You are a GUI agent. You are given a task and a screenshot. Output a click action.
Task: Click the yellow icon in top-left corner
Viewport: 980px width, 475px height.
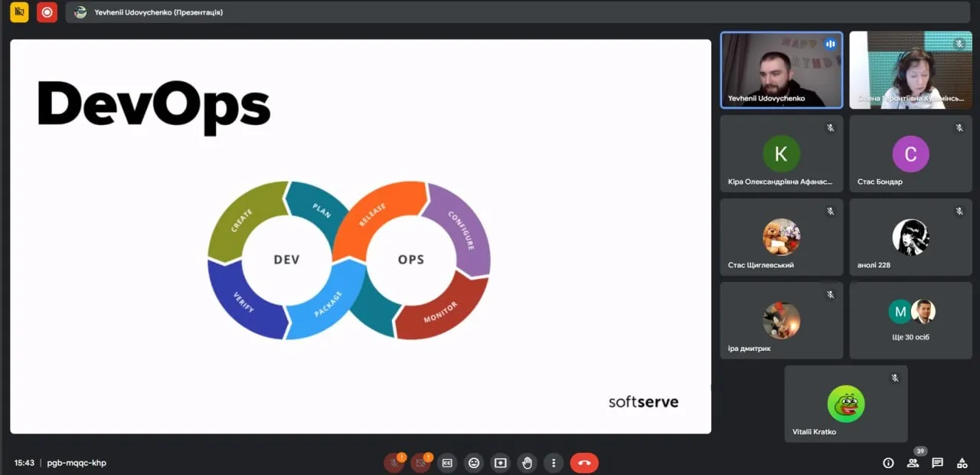(19, 12)
